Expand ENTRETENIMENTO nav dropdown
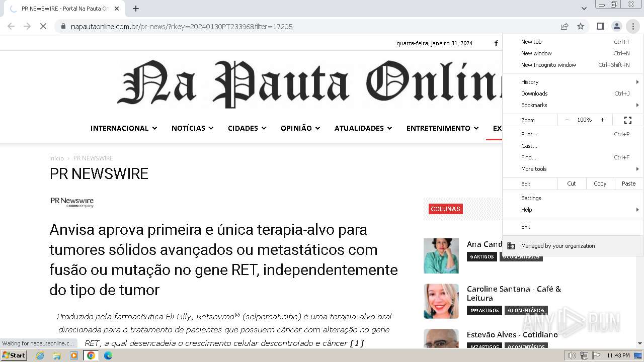 442,128
